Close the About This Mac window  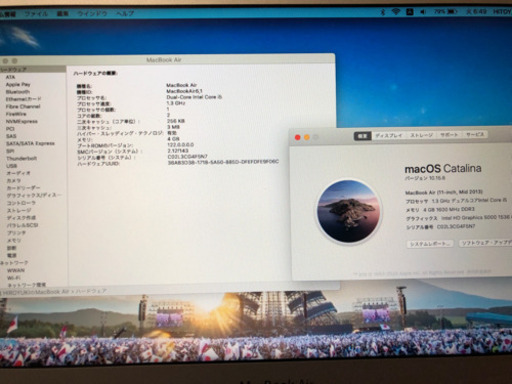(x=298, y=137)
